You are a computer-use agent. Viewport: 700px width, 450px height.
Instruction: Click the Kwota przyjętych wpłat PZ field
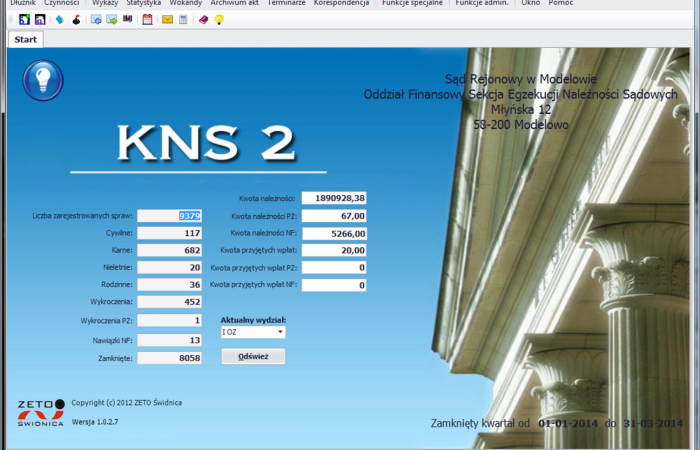click(334, 268)
